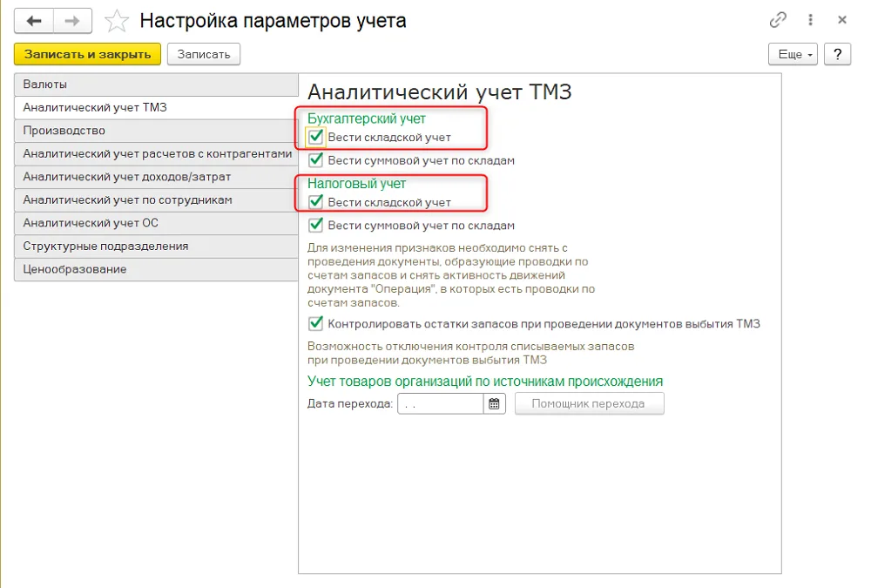Open Аналитический учет расчетов с контрагентами section

tap(156, 154)
